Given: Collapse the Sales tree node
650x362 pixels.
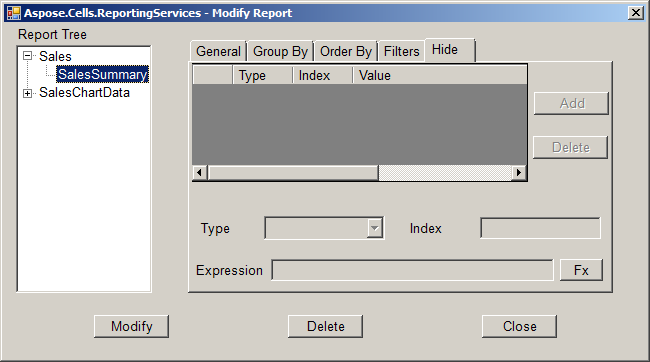Looking at the screenshot, I should (27, 56).
